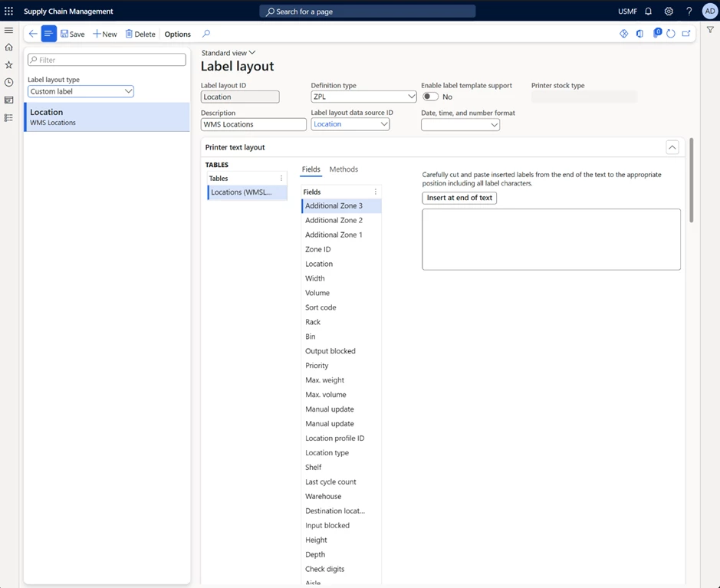Click the back arrow in toolbar
Viewport: 720px width, 588px height.
tap(32, 34)
